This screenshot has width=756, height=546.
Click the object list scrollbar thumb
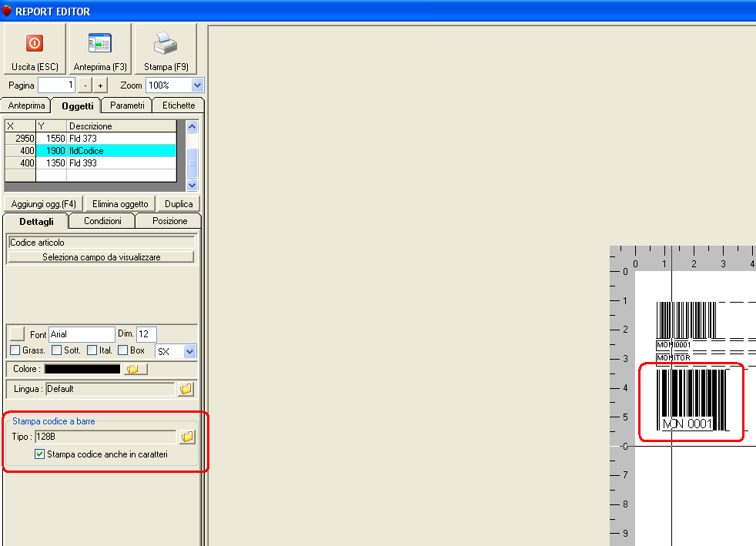192,163
